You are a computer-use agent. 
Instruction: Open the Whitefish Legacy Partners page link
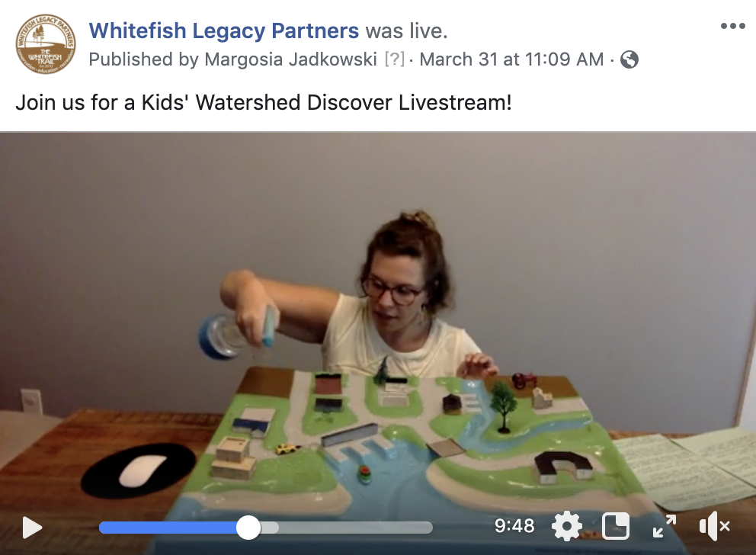[x=224, y=30]
